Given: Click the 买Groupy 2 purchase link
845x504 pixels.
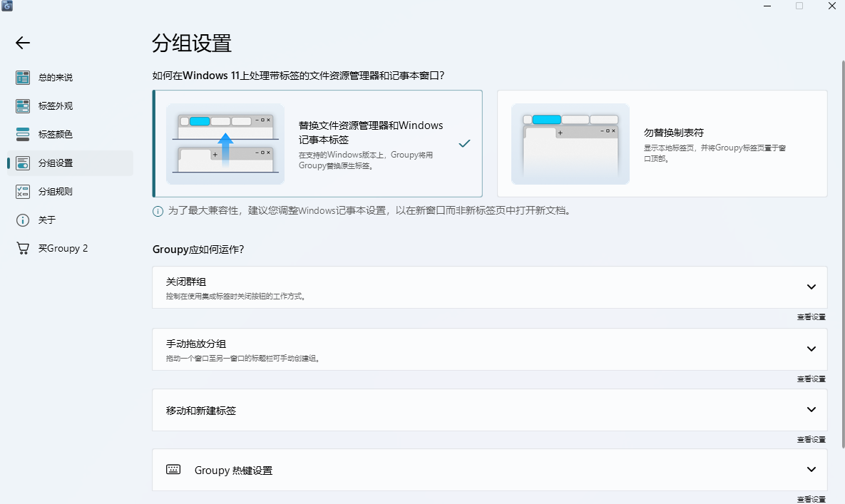Looking at the screenshot, I should 70,248.
